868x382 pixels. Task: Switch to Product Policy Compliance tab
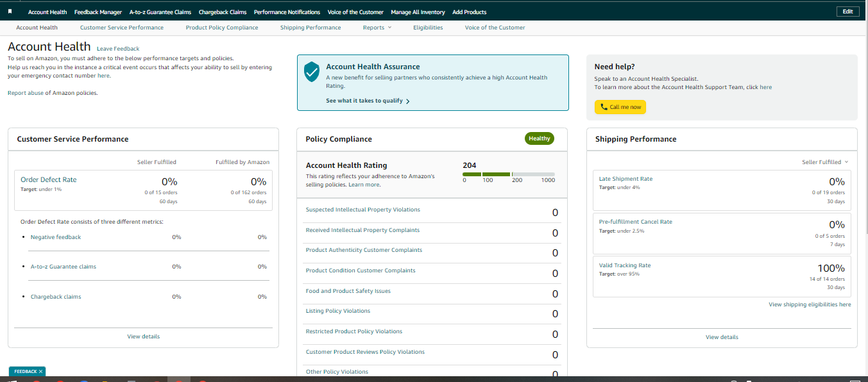[222, 28]
